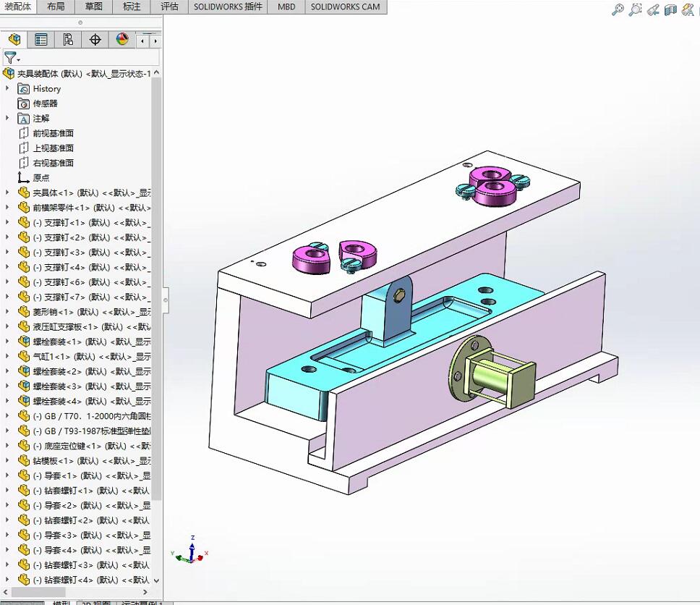Select the Zoom to Area tool

click(x=635, y=9)
